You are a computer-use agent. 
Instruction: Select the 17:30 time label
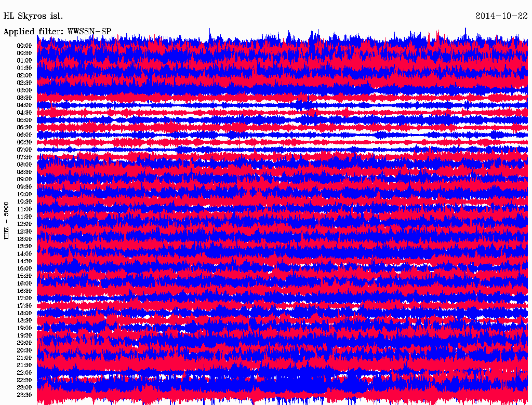[24, 306]
